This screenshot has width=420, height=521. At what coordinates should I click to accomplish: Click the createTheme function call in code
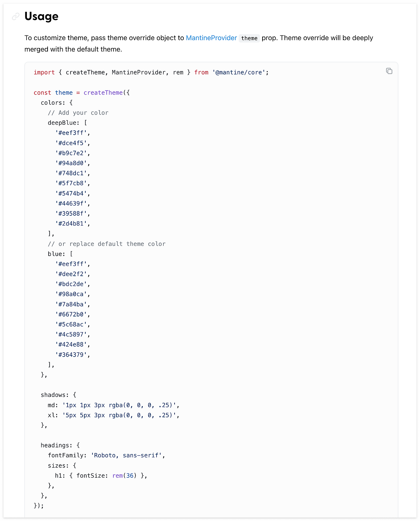click(103, 93)
